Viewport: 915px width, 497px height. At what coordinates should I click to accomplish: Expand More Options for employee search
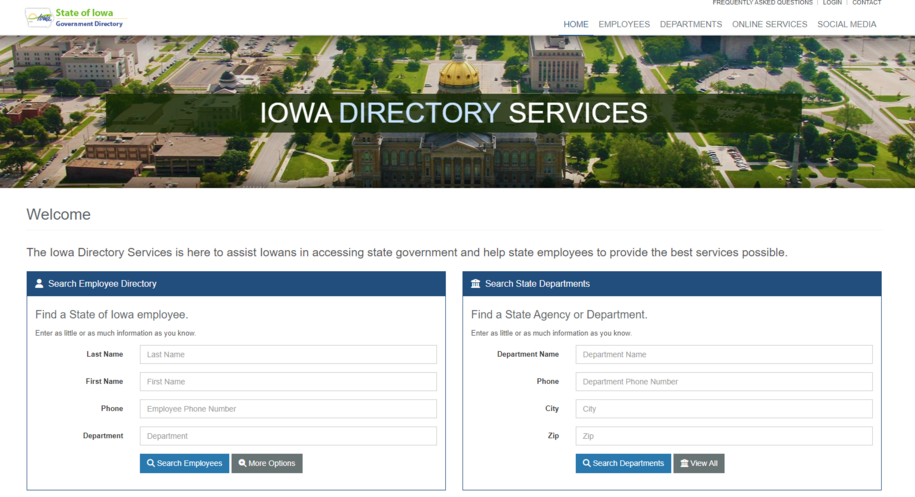click(267, 463)
